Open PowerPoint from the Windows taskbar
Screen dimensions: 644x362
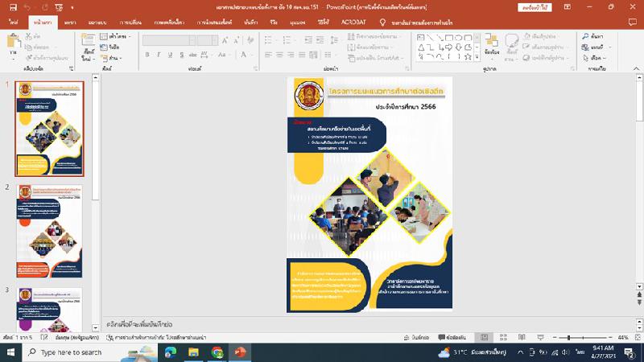[x=241, y=352]
